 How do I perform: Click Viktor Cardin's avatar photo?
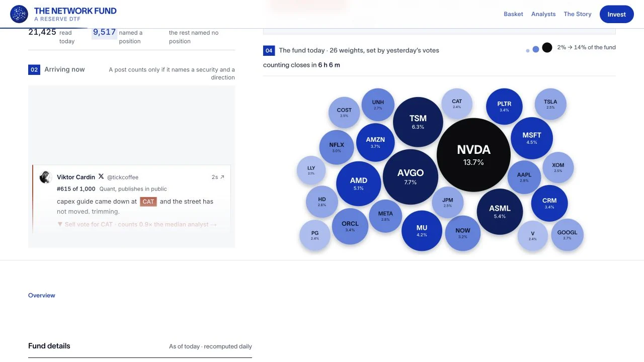click(x=46, y=177)
